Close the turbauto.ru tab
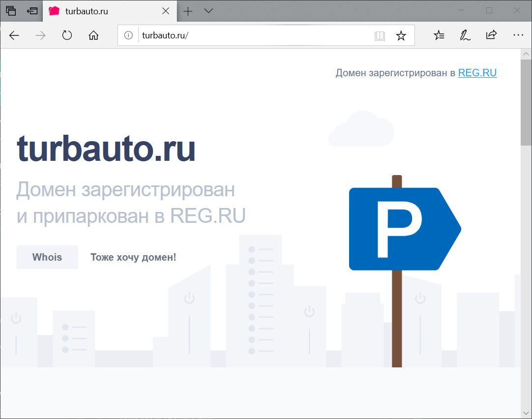 coord(166,11)
